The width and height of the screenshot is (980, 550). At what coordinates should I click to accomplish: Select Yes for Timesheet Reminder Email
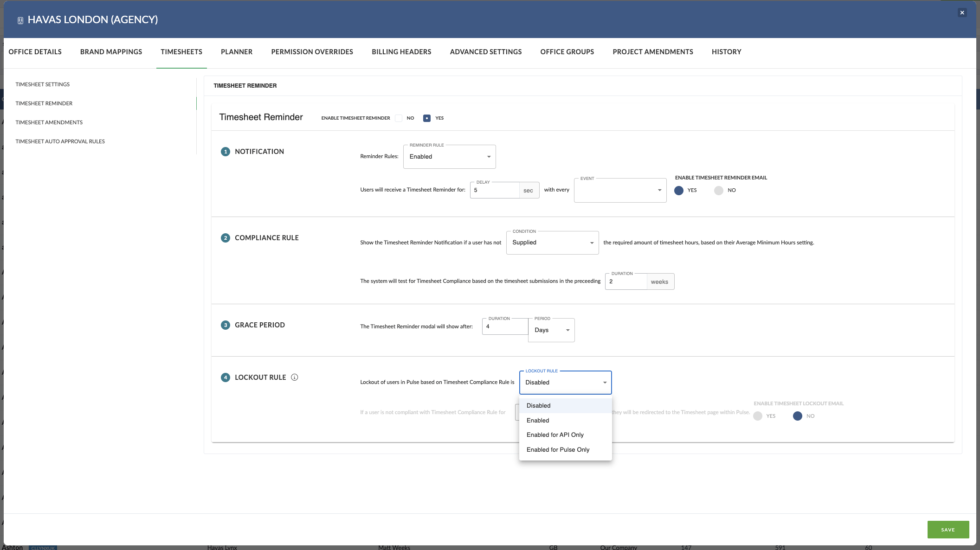pyautogui.click(x=679, y=190)
